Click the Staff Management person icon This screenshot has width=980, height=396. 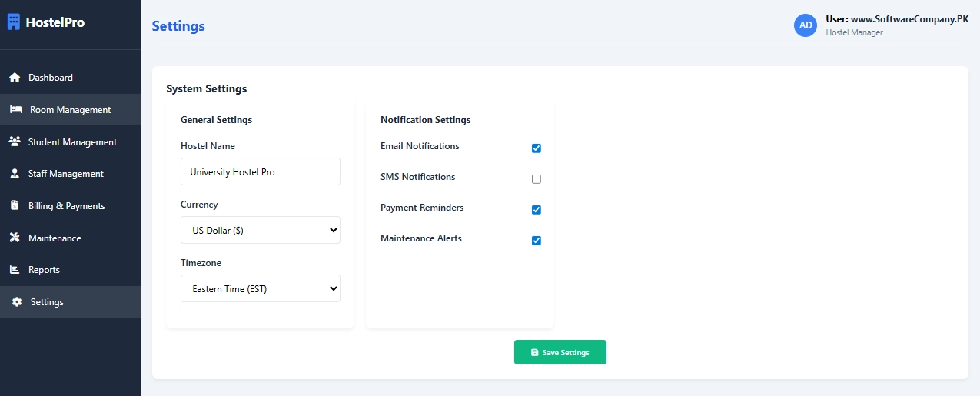(15, 174)
